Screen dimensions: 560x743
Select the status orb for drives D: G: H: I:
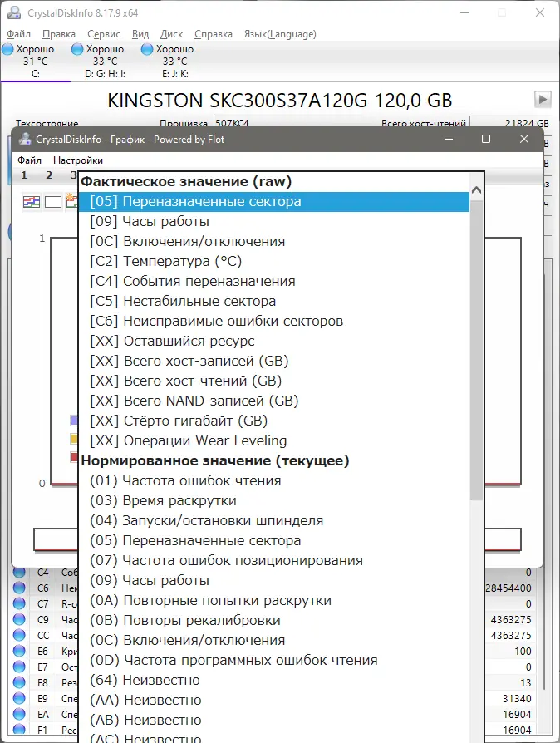(x=76, y=49)
